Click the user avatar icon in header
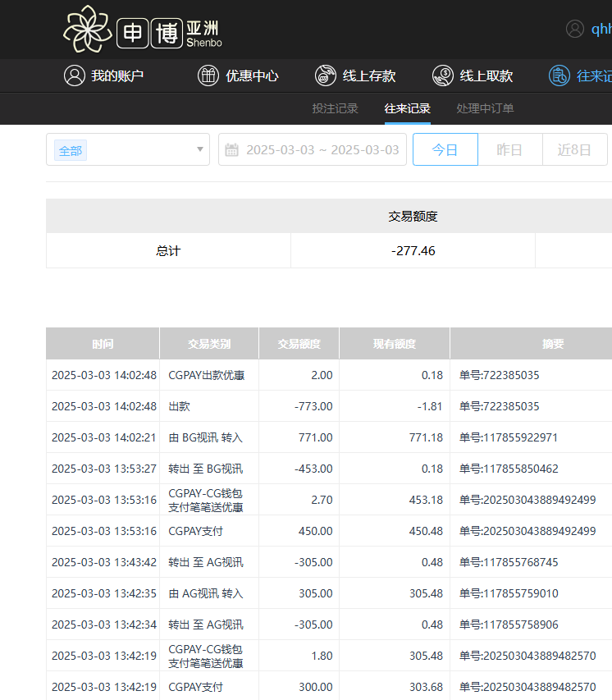This screenshot has width=612, height=700. pyautogui.click(x=575, y=29)
